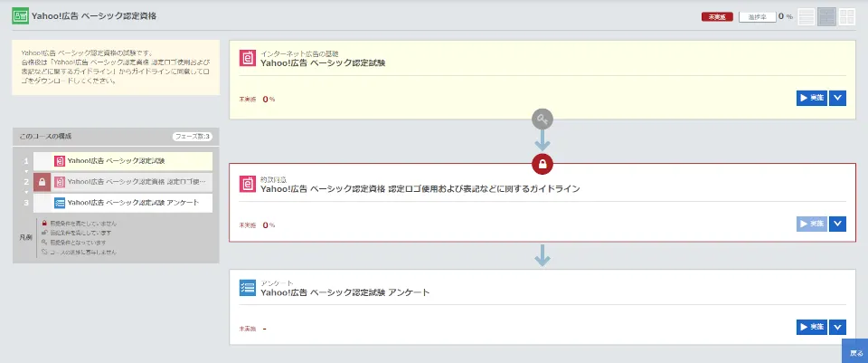This screenshot has height=363, width=868.
Task: Click the blue 戻る back button
Action: tap(855, 351)
